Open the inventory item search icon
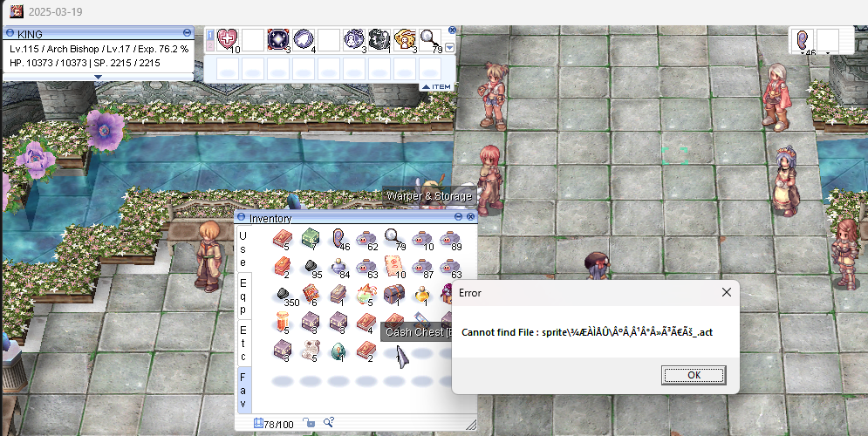868x436 pixels. click(x=329, y=423)
